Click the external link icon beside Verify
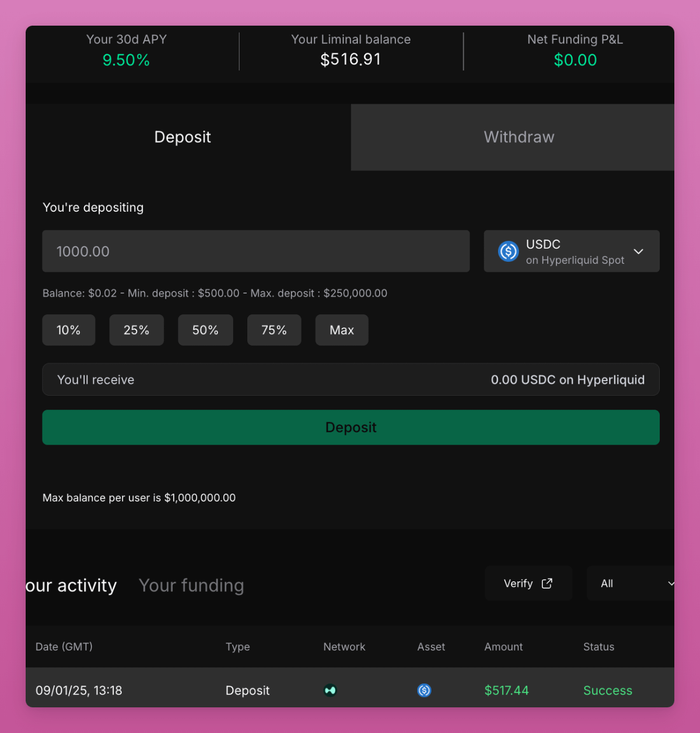This screenshot has height=733, width=700. (547, 584)
